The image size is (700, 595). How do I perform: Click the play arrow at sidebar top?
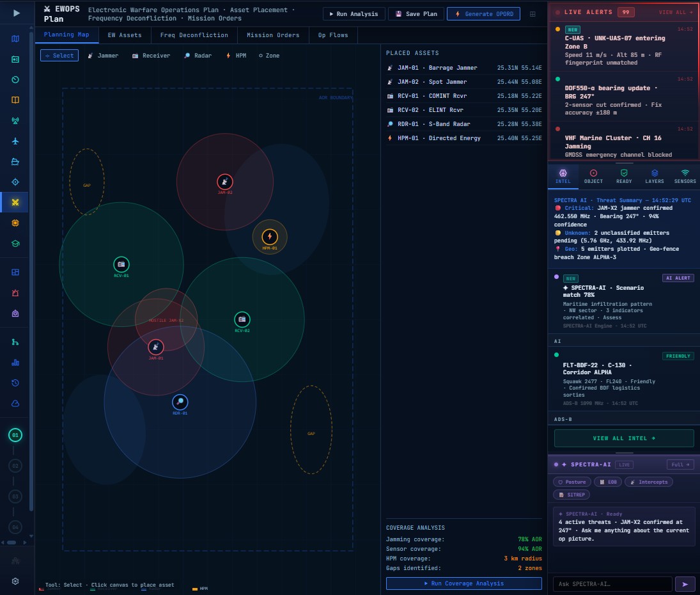coord(17,13)
